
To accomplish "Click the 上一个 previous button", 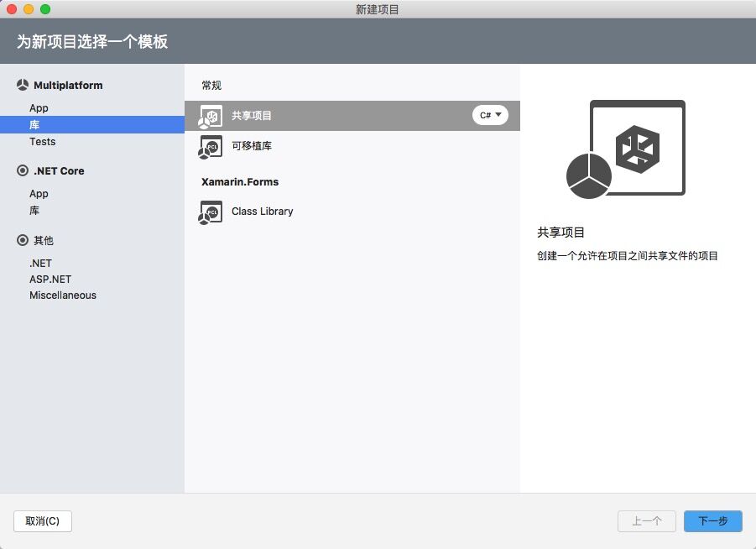I will tap(647, 521).
